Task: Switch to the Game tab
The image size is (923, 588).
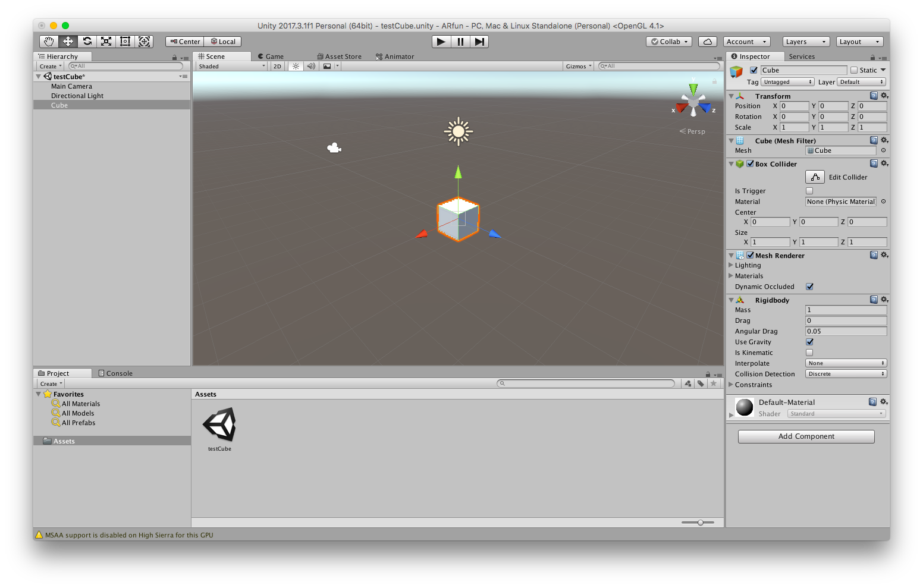Action: coord(271,56)
